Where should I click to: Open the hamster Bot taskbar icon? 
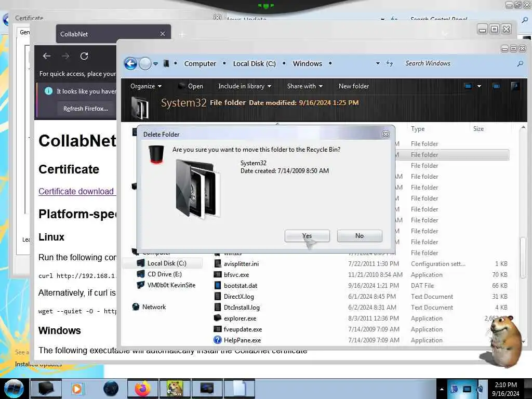(175, 389)
